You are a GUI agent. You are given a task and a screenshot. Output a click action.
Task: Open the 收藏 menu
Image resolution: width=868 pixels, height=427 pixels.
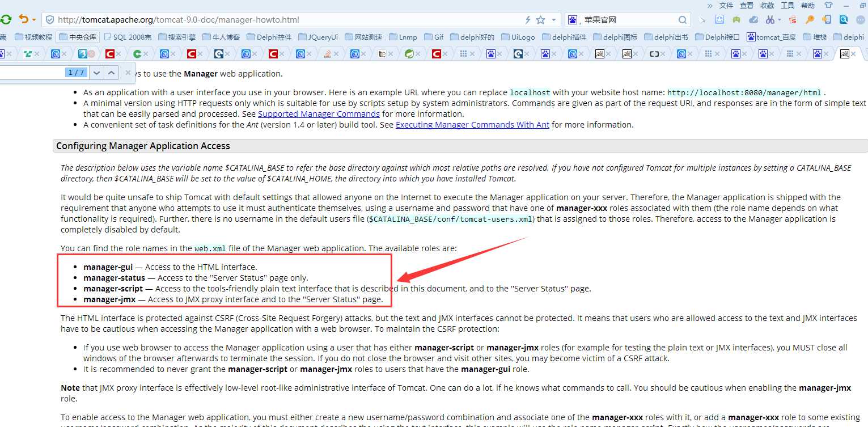coord(767,5)
